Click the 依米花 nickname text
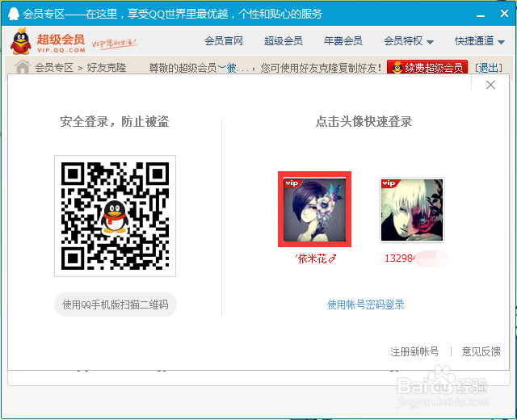This screenshot has height=420, width=517. pyautogui.click(x=316, y=258)
